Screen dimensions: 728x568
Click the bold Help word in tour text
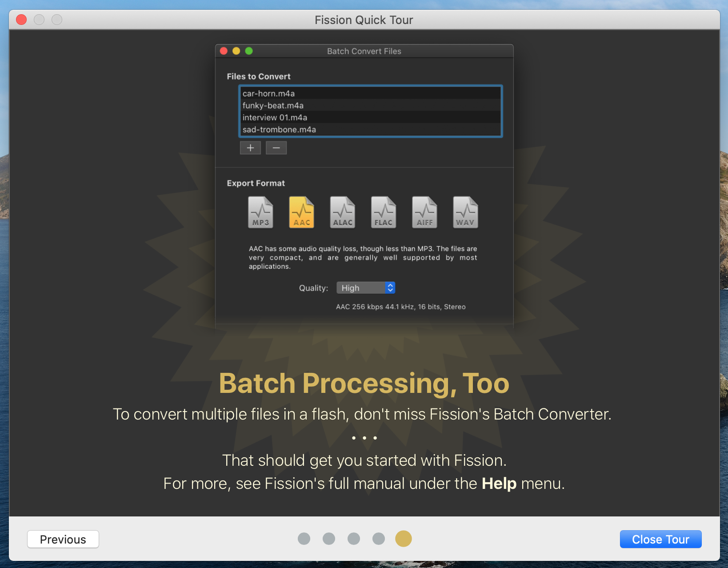(x=499, y=484)
